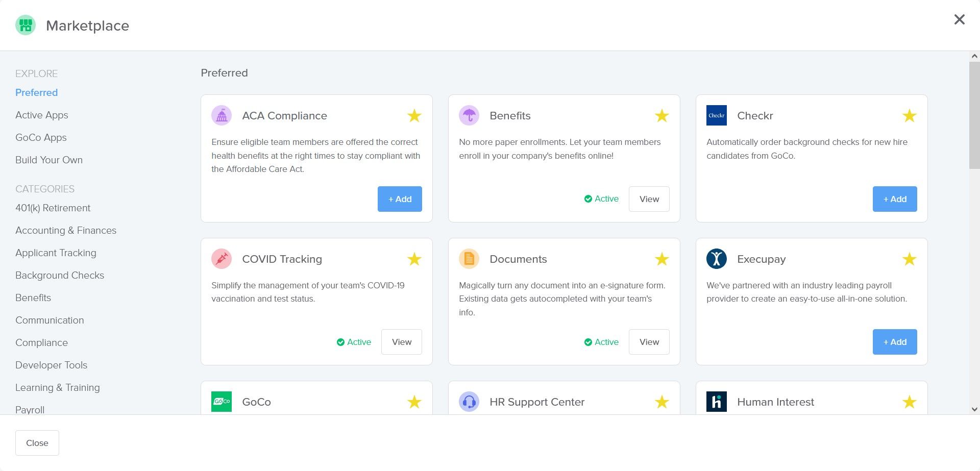Open Active Apps in the sidebar
The width and height of the screenshot is (980, 471).
pos(42,115)
